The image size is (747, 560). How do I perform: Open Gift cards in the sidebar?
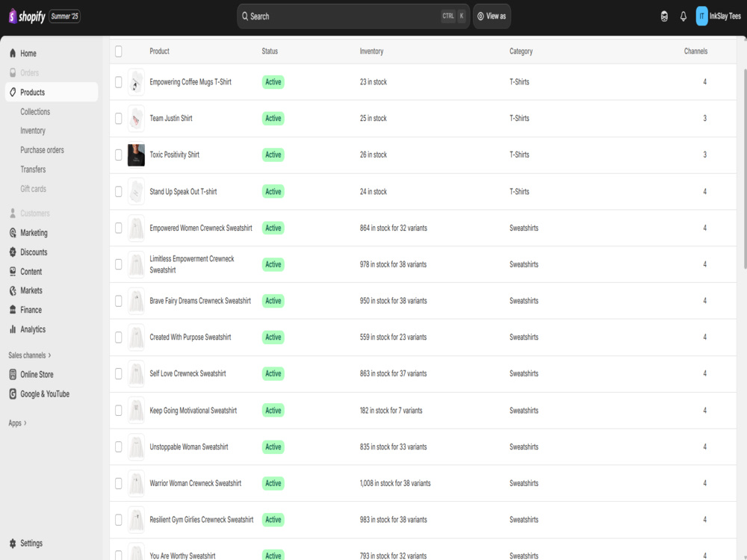pyautogui.click(x=33, y=189)
